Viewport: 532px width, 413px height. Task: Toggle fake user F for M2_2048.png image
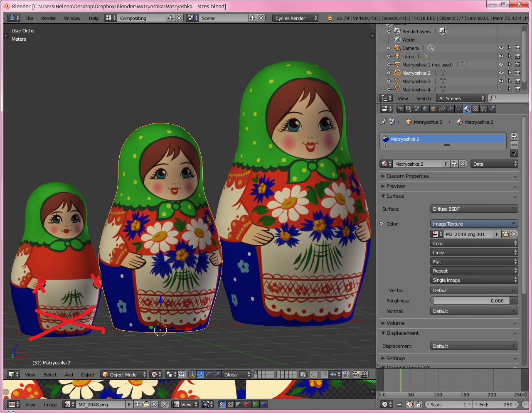(129, 404)
